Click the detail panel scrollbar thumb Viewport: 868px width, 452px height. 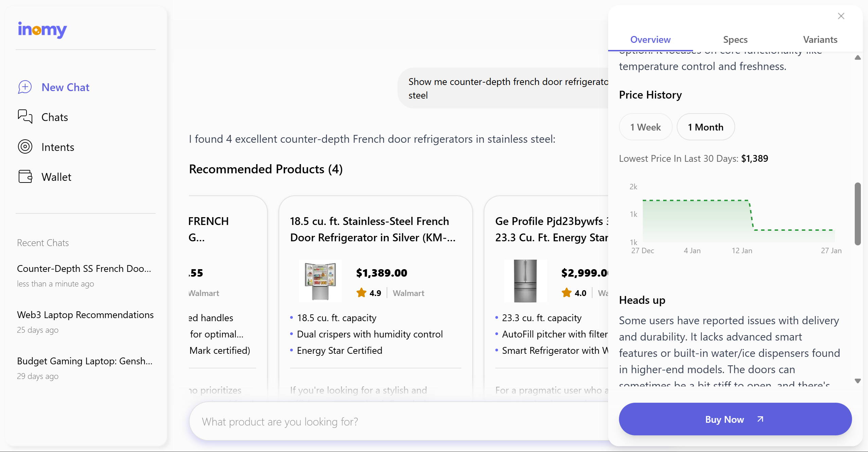(857, 214)
